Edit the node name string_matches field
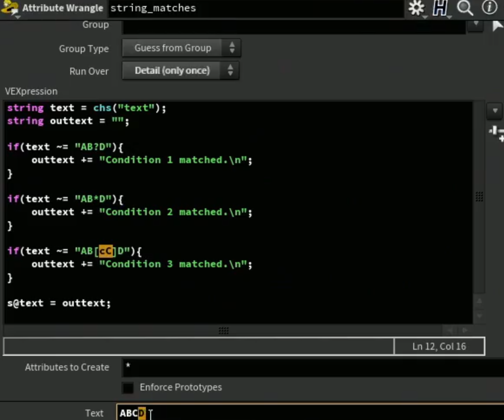Screen dimensions: 504x420 coord(256,8)
